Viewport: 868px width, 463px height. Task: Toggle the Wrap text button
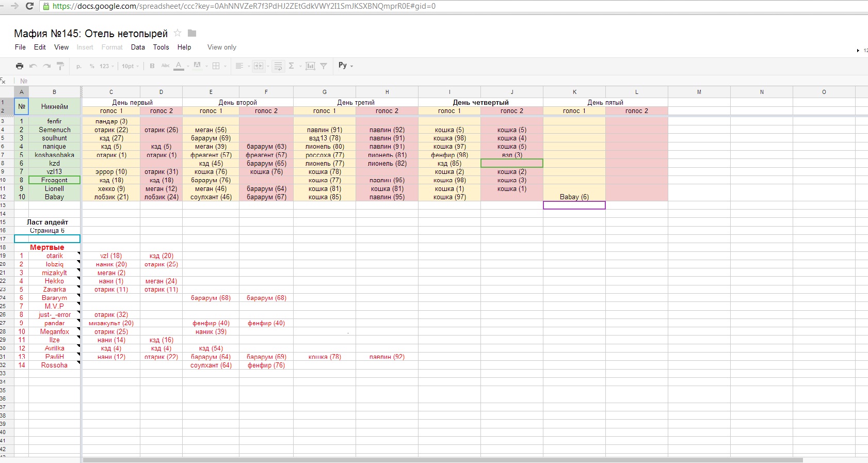click(x=278, y=66)
